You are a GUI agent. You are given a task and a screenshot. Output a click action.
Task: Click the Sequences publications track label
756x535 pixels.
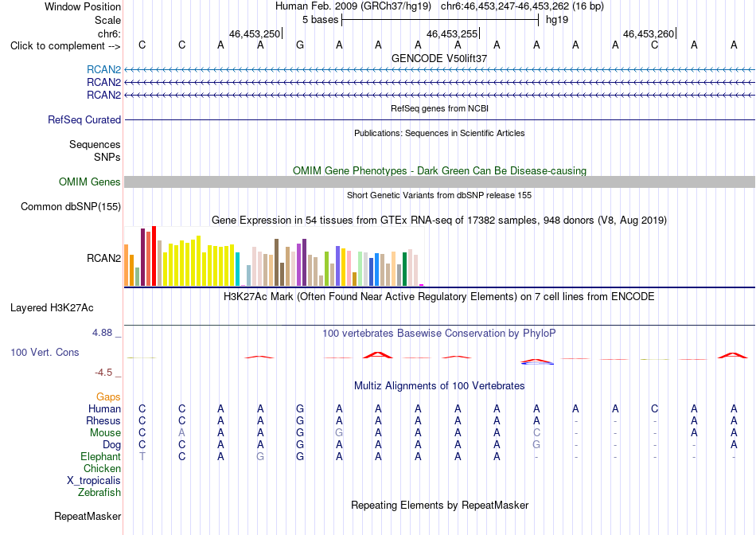coord(95,145)
